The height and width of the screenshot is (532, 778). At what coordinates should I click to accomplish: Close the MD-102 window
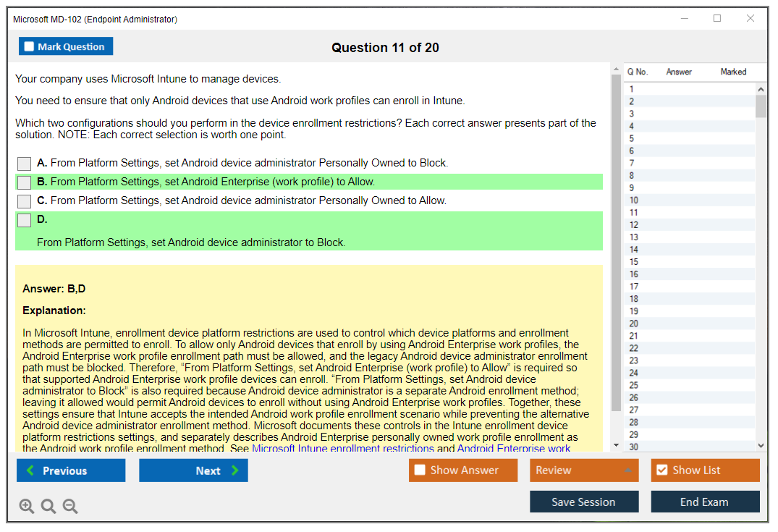[x=750, y=18]
